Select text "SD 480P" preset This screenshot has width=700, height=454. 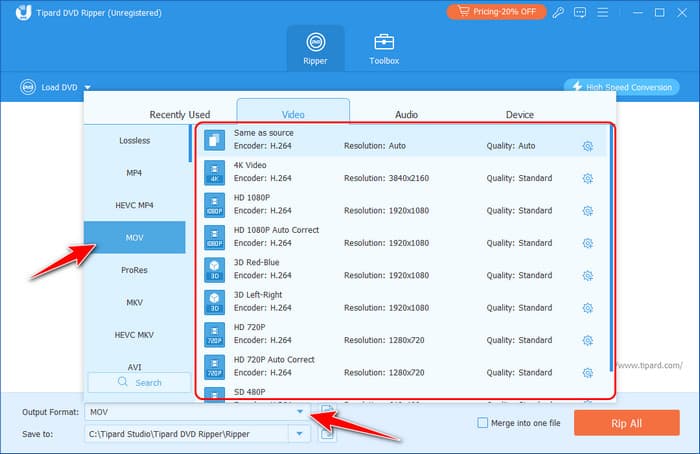pos(250,392)
